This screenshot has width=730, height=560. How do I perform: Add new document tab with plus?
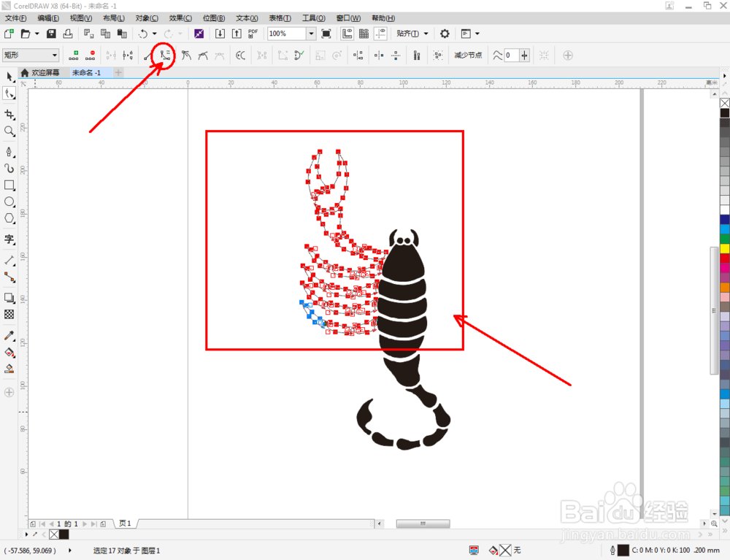tap(118, 72)
